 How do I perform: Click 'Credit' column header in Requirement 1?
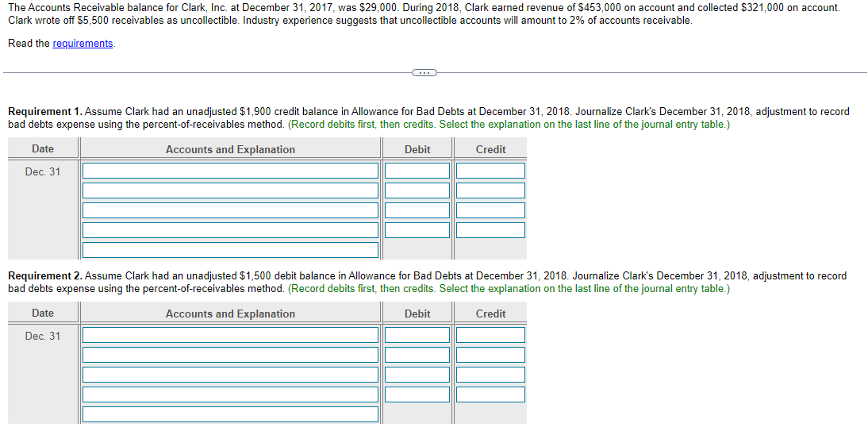[x=490, y=149]
